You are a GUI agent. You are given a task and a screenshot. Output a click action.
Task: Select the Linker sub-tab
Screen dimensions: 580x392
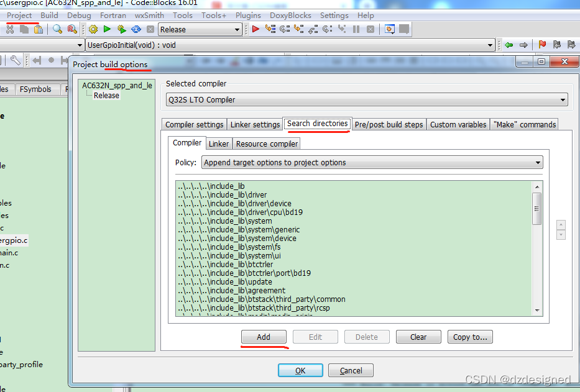pos(219,144)
